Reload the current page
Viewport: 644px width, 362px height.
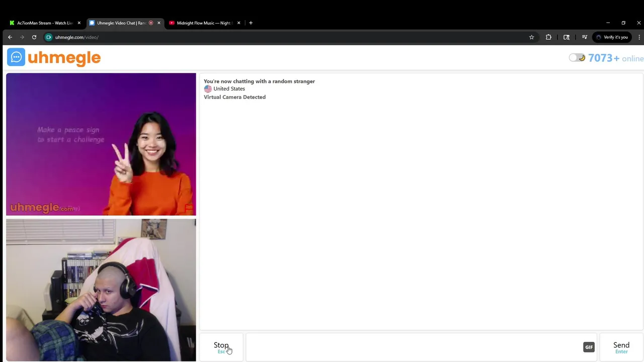(34, 37)
